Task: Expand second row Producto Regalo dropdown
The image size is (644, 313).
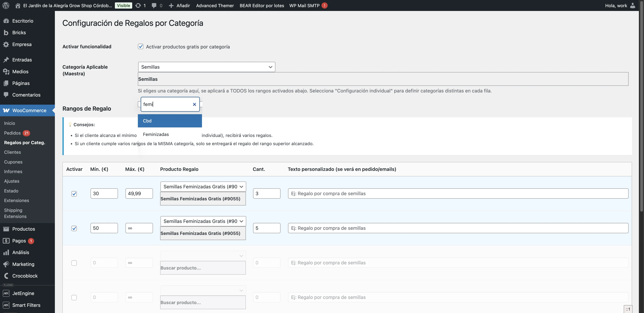Action: (203, 221)
